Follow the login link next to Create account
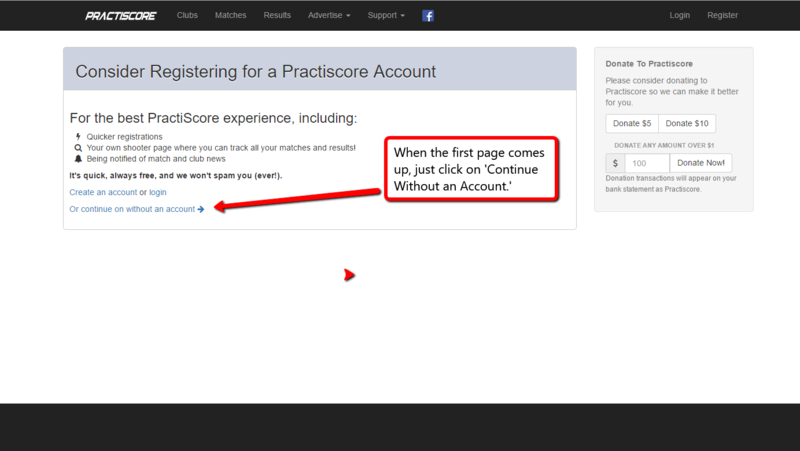Viewport: 800px width, 451px height. coord(158,192)
